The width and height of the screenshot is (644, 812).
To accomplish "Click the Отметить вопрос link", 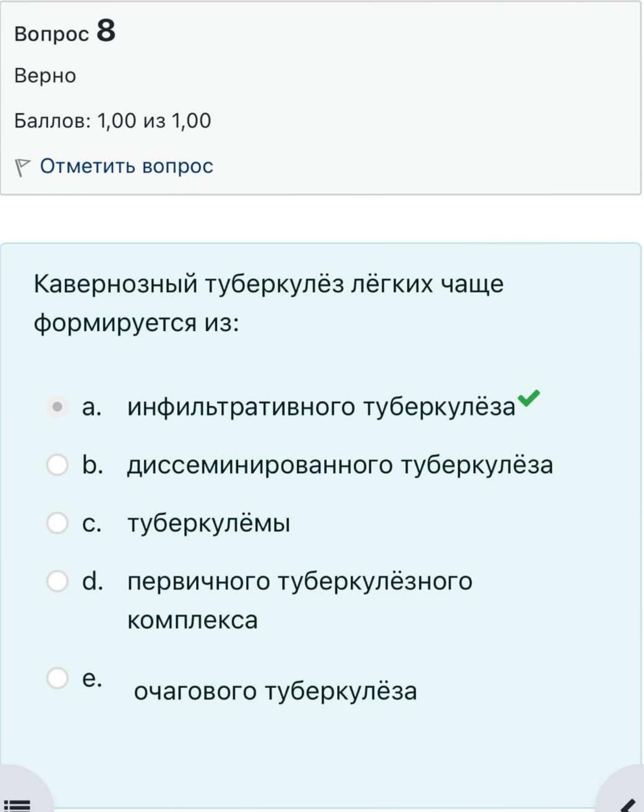I will click(x=126, y=166).
